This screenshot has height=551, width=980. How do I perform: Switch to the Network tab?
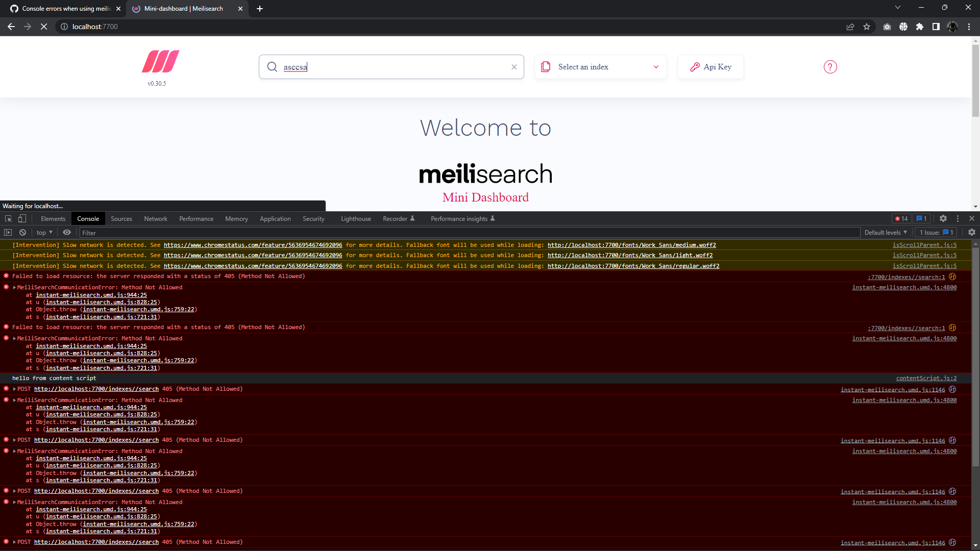tap(155, 218)
